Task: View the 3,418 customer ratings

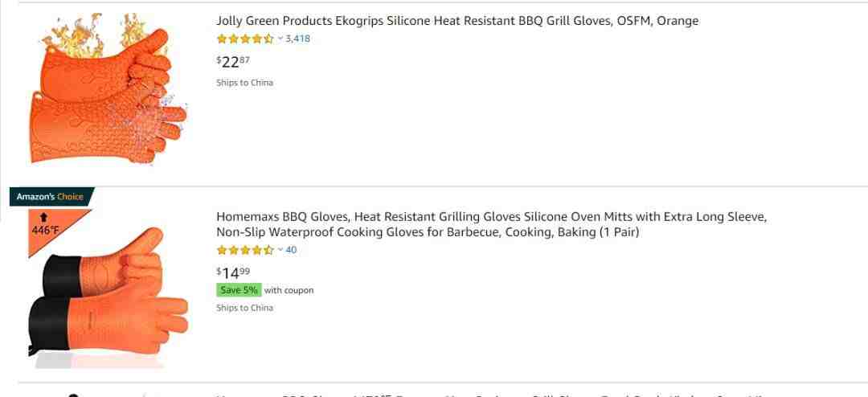Action: [x=297, y=39]
